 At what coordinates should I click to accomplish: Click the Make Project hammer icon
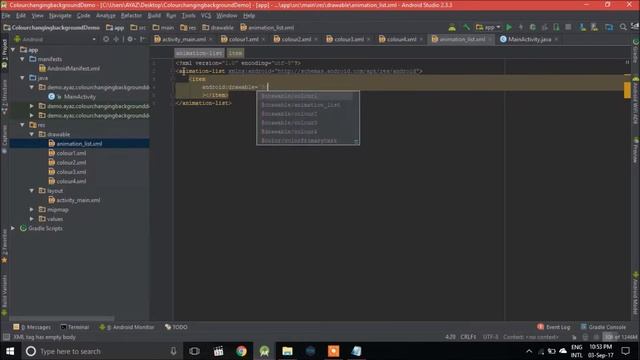(x=466, y=27)
